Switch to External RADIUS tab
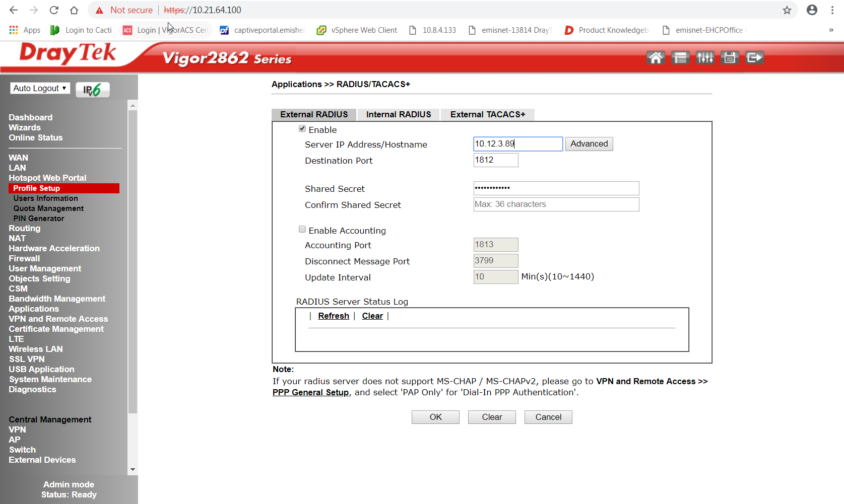Screen dimensions: 844x504 click(x=314, y=115)
